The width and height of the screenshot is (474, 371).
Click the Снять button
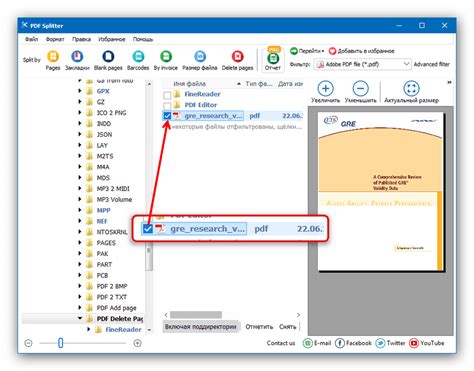[288, 327]
